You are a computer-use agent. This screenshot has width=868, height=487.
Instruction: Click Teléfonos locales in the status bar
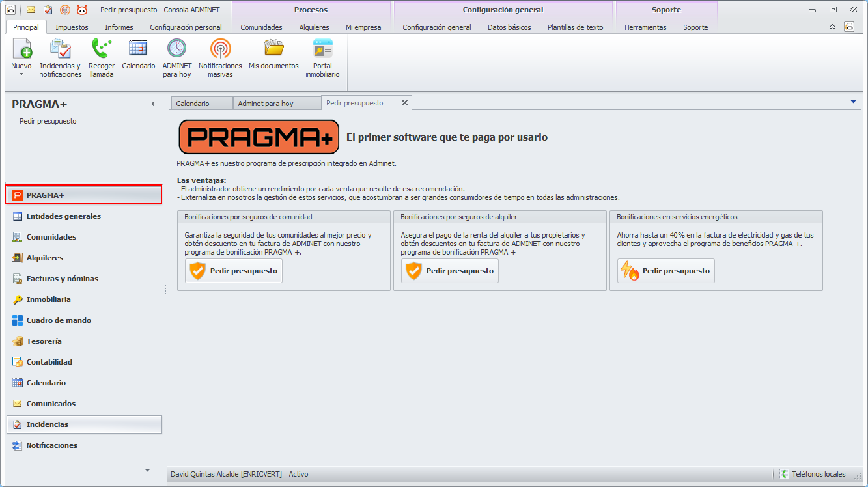pyautogui.click(x=813, y=474)
